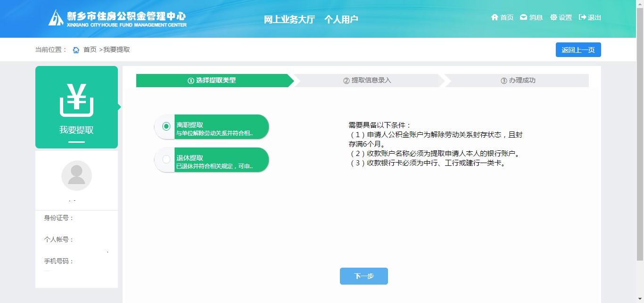Click the breadcrumb home icon
This screenshot has width=644, height=303.
tap(76, 50)
